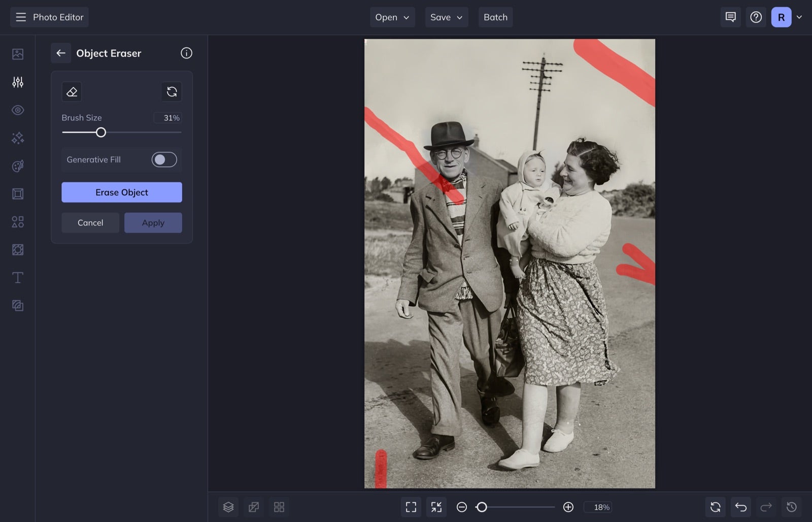Click the Erase Object button
The image size is (812, 522).
(x=121, y=192)
